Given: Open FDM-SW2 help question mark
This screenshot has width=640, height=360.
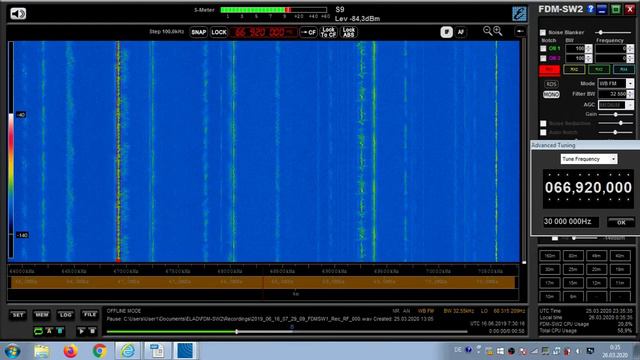Looking at the screenshot, I should 590,9.
